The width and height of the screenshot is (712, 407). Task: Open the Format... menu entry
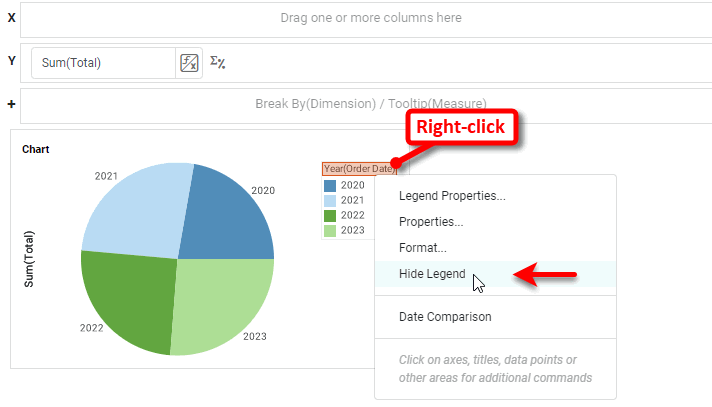(x=423, y=247)
